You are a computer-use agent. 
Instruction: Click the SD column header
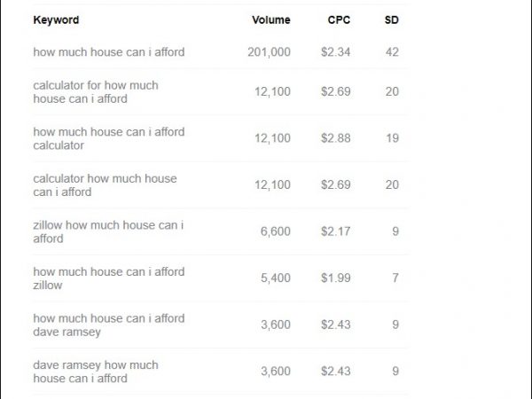[391, 20]
